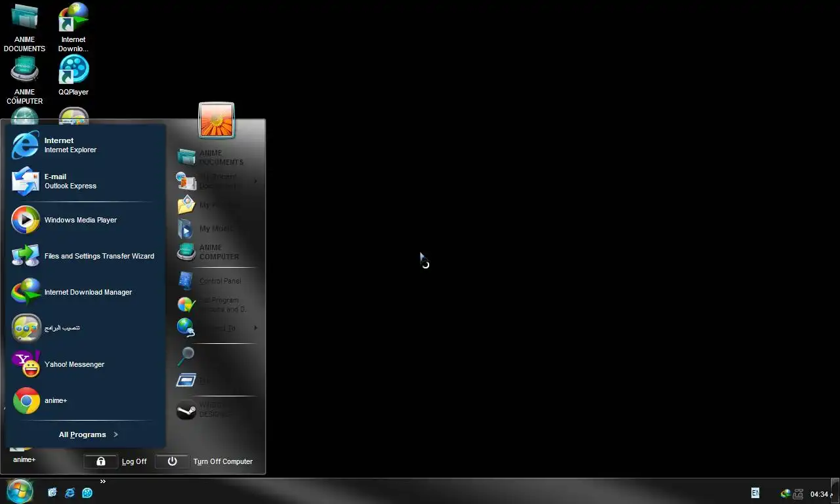This screenshot has height=504, width=840.
Task: Expand the Connect To submenu arrow
Action: [255, 328]
